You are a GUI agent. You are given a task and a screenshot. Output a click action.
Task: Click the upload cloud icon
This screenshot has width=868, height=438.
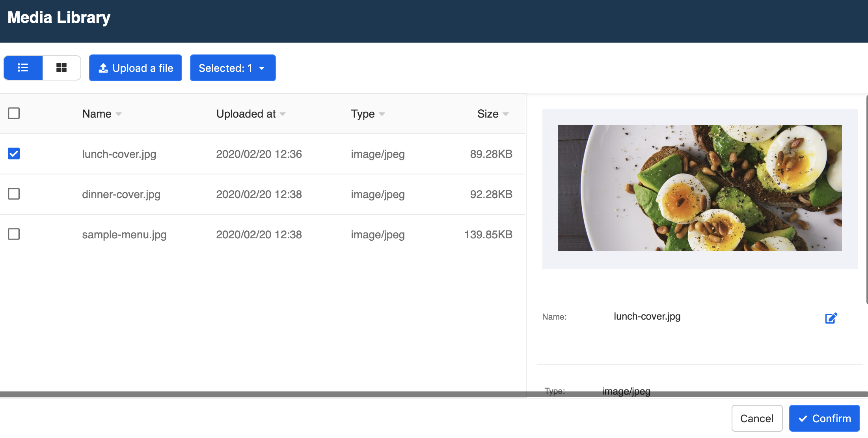click(x=103, y=67)
